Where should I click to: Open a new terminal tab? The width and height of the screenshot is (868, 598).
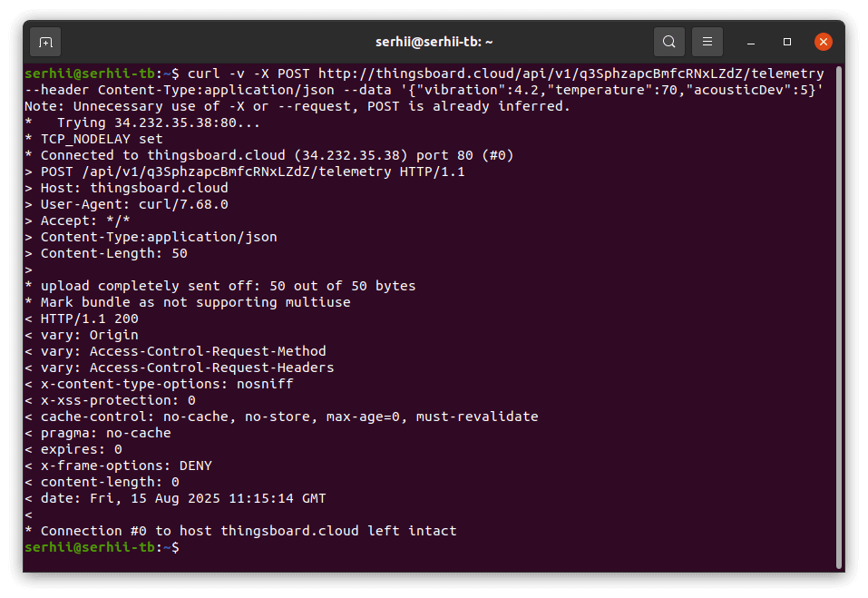(x=45, y=42)
